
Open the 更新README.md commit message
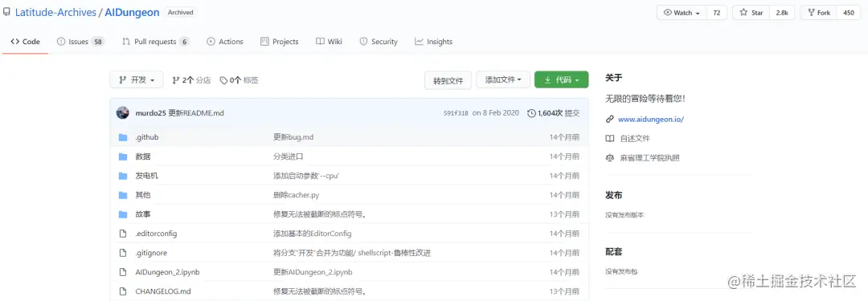click(196, 113)
